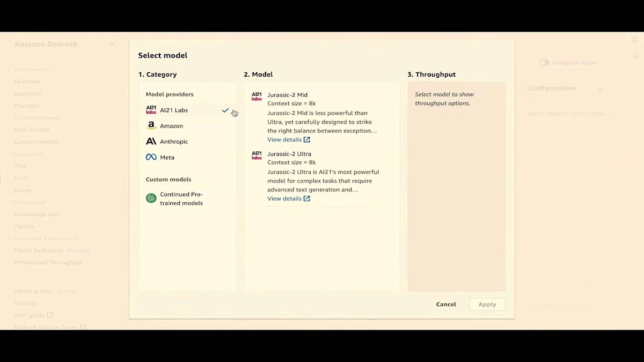Click the Jurassic-2 Mid description text
644x362 pixels.
point(323,122)
